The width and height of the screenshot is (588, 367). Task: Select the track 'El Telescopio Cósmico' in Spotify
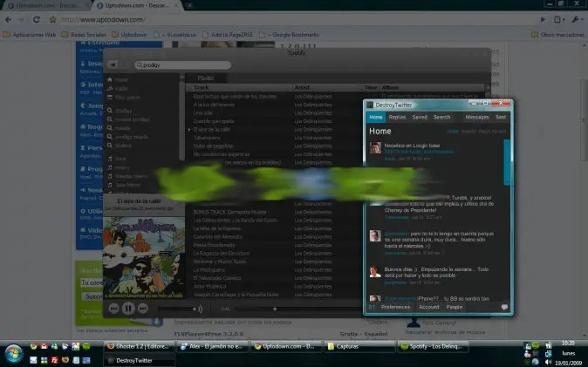click(217, 278)
